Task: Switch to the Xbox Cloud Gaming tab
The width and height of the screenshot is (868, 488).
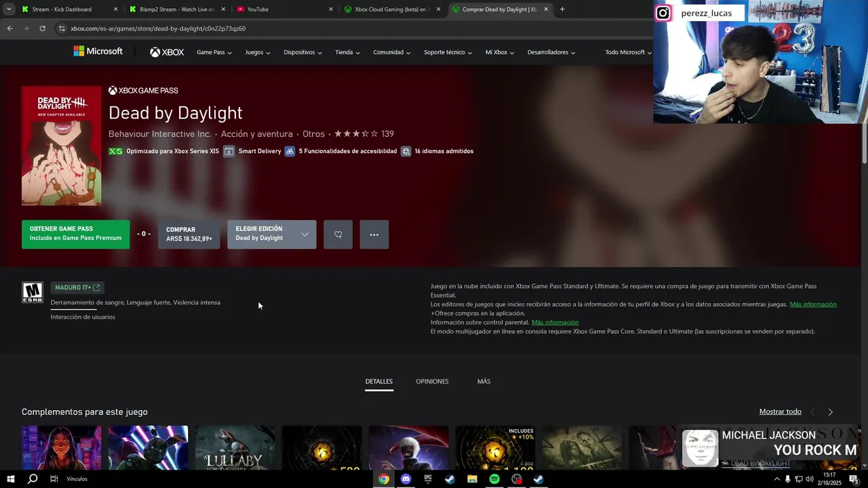Action: click(393, 9)
